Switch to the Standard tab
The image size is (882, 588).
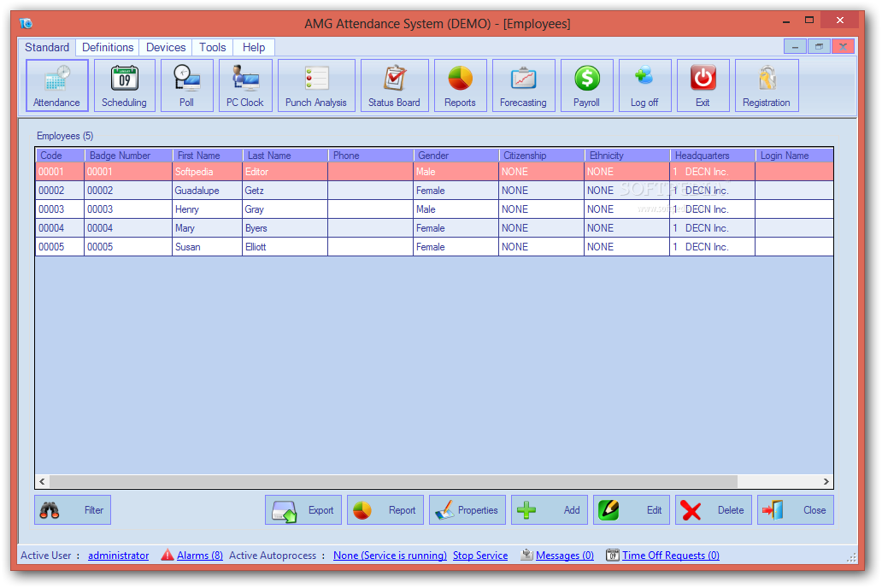[47, 47]
